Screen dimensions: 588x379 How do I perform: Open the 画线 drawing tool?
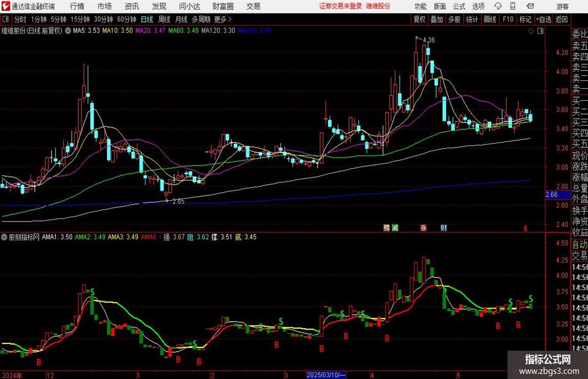tap(490, 19)
